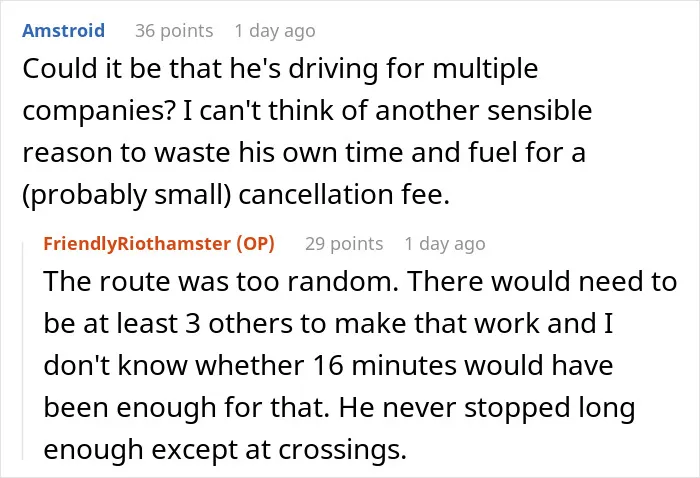This screenshot has width=700, height=478.
Task: Open the OP reply timestamp '1 day ago'
Action: point(445,244)
